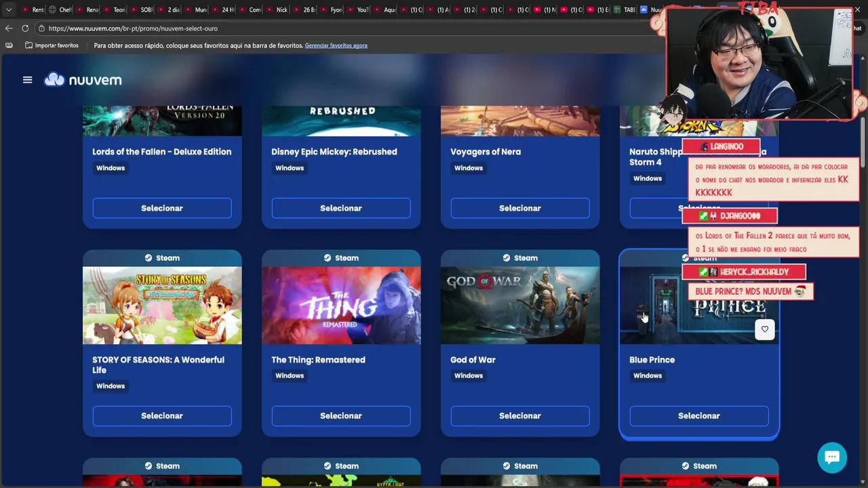The width and height of the screenshot is (868, 488).
Task: Click site info icon in address bar
Action: tap(41, 28)
